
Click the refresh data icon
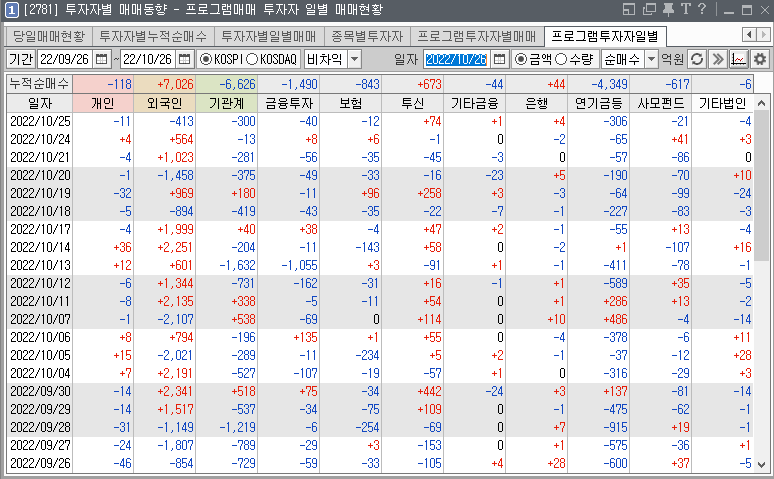coord(698,59)
